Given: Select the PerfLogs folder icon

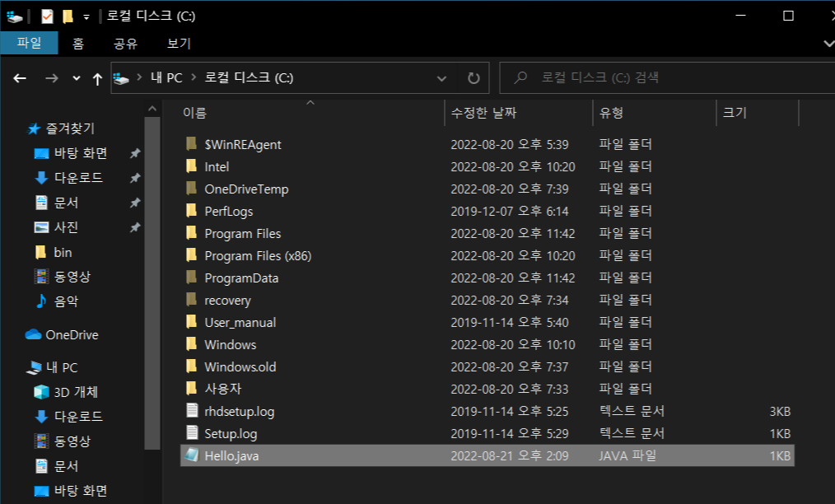Looking at the screenshot, I should click(x=191, y=211).
